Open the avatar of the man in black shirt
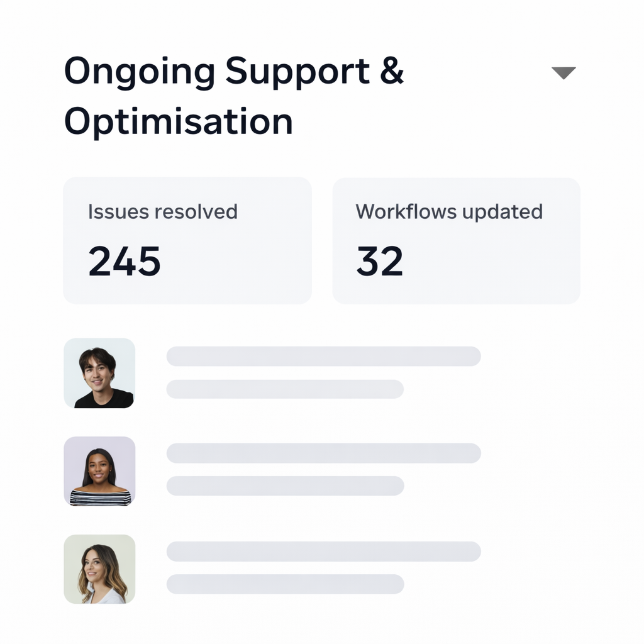The width and height of the screenshot is (644, 644). coord(99,374)
